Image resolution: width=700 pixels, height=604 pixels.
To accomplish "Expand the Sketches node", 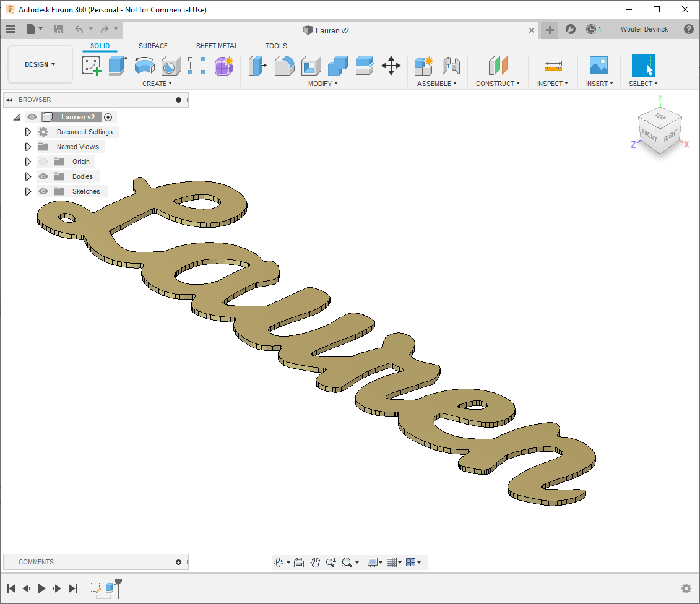I will click(28, 191).
